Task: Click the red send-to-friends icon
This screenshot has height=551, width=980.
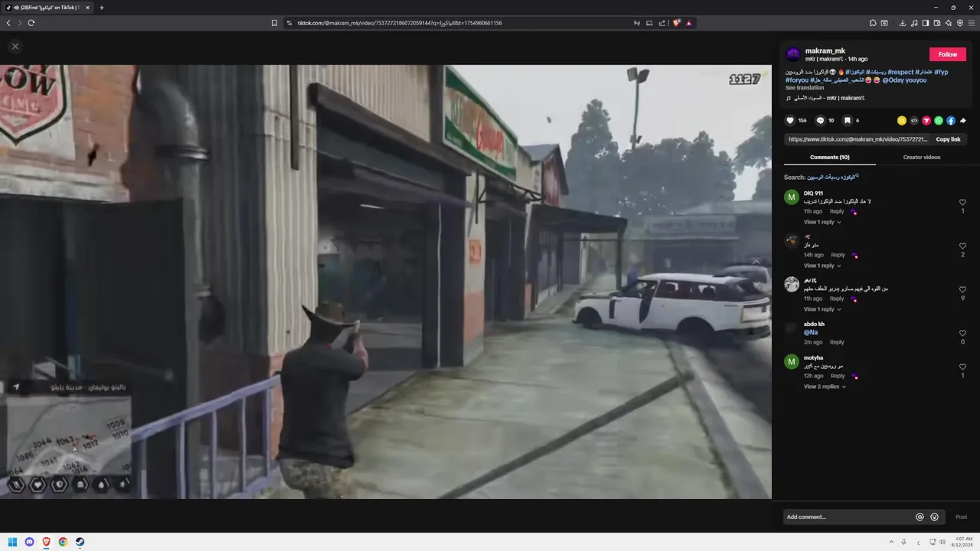Action: [926, 120]
